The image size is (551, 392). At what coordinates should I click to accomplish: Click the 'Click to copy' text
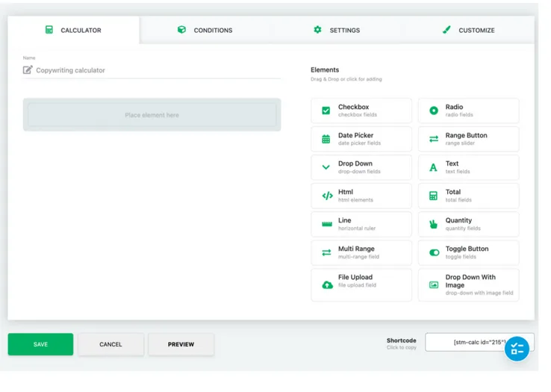pos(401,347)
